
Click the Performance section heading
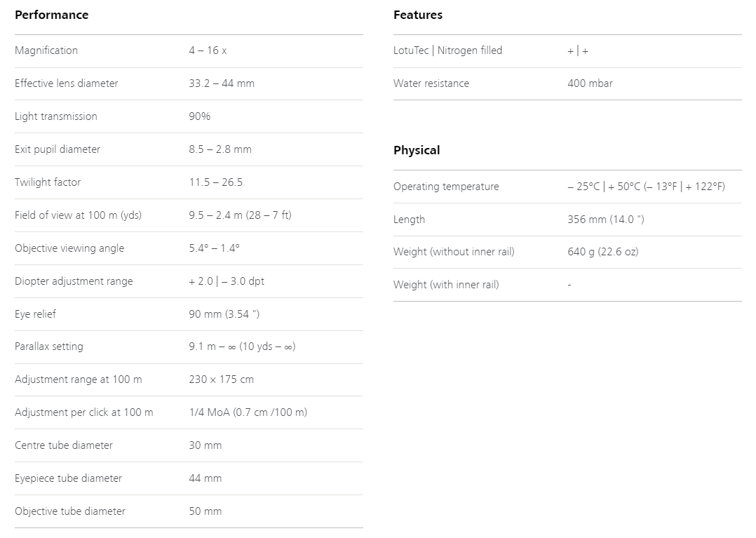click(52, 15)
